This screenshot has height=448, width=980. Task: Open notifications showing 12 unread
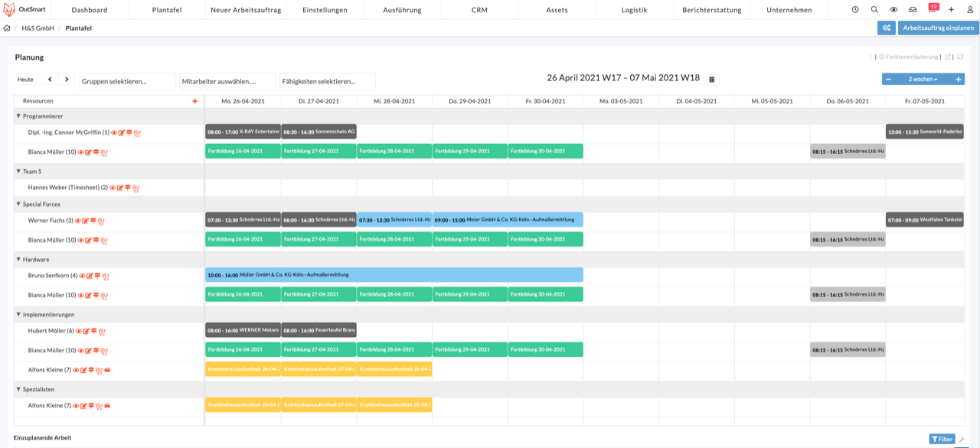click(934, 10)
